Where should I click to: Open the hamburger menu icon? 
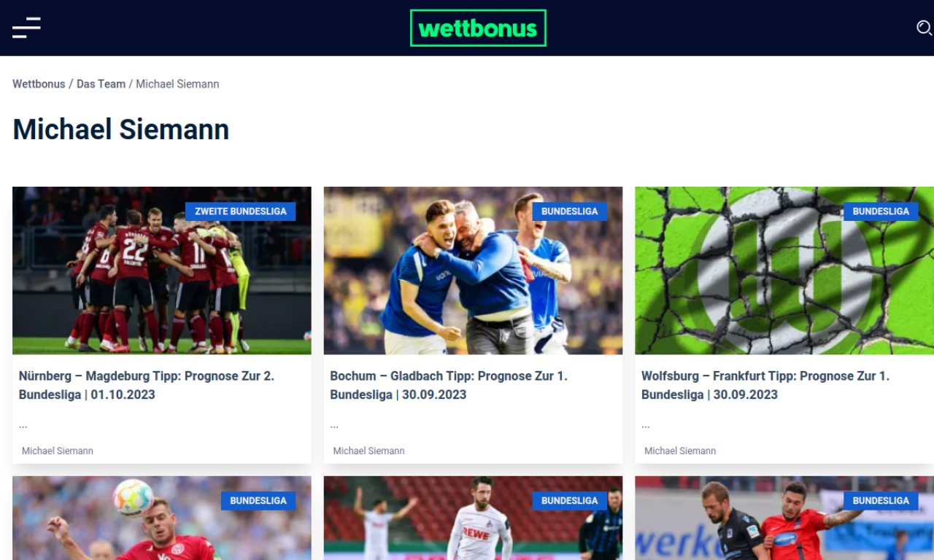tap(26, 28)
